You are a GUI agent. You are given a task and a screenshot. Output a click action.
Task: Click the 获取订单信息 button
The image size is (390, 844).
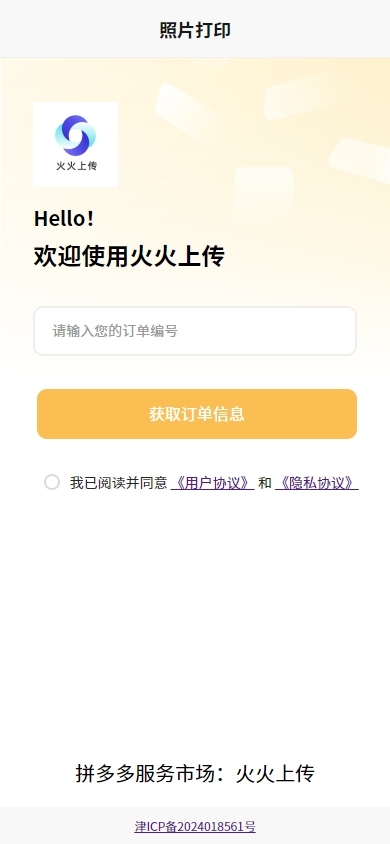pyautogui.click(x=197, y=414)
